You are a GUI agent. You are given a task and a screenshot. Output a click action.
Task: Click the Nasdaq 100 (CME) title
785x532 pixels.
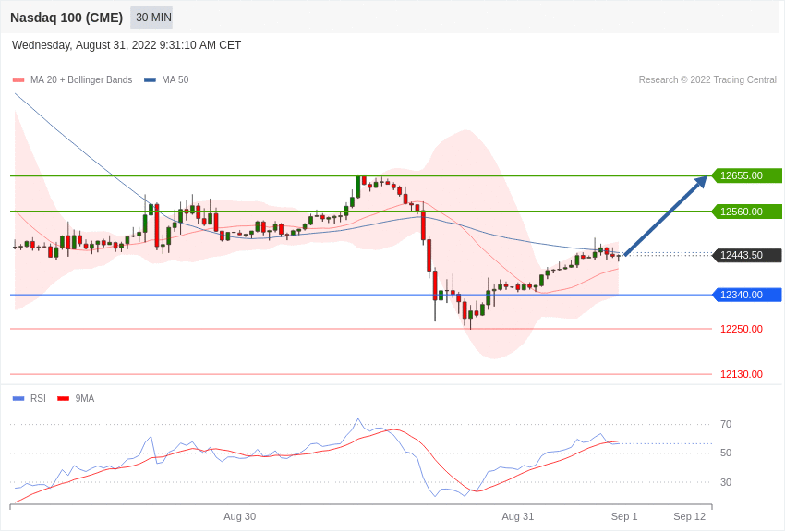[x=66, y=18]
